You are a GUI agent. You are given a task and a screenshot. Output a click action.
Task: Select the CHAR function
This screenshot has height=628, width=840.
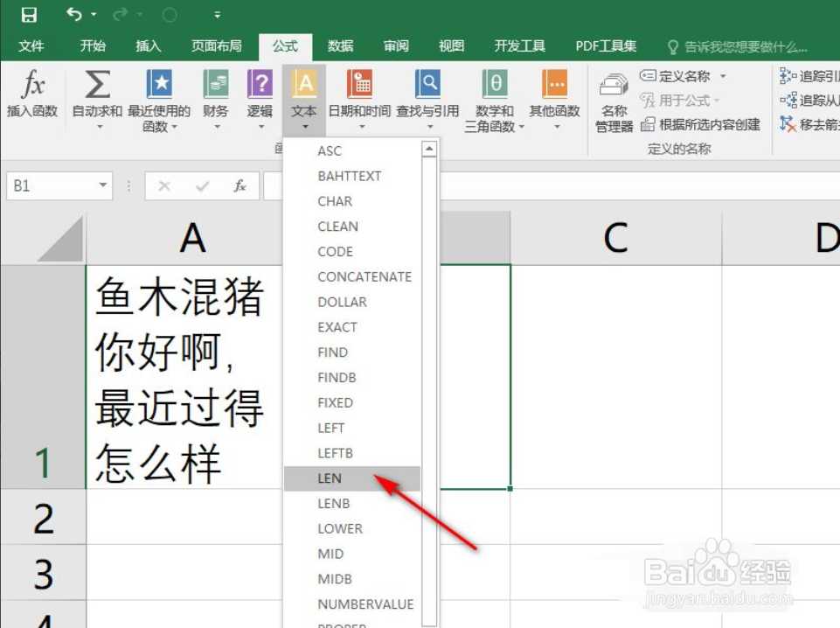[352, 201]
